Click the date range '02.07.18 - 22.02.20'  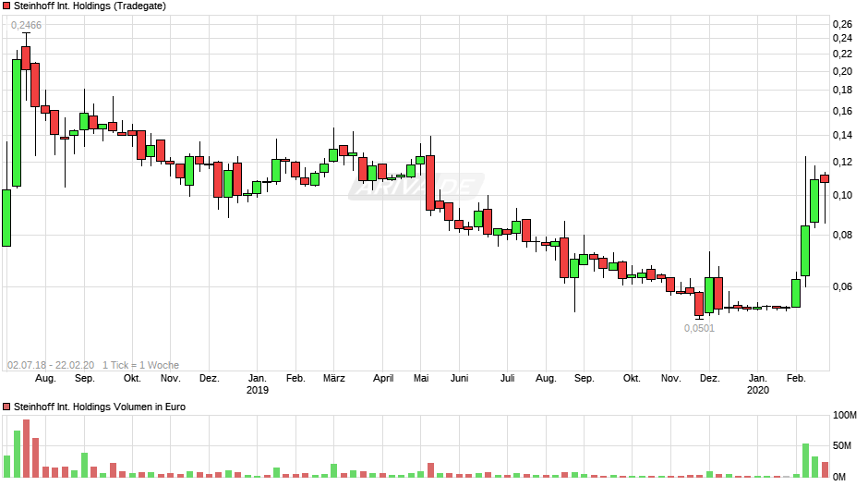pyautogui.click(x=51, y=365)
